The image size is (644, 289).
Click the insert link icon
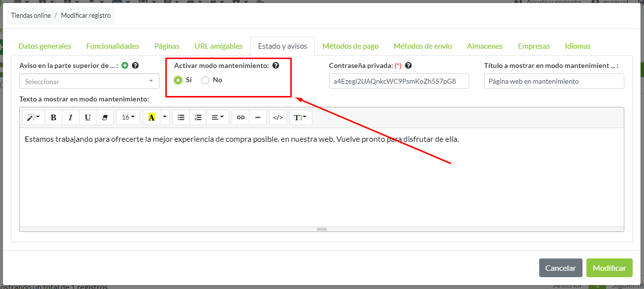(241, 117)
